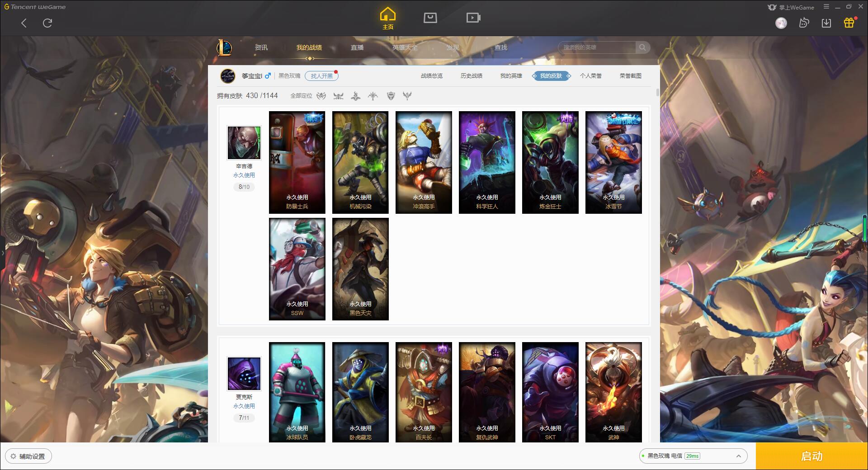The image size is (868, 470).
Task: Open the 冰雪节 skin card
Action: click(x=613, y=162)
